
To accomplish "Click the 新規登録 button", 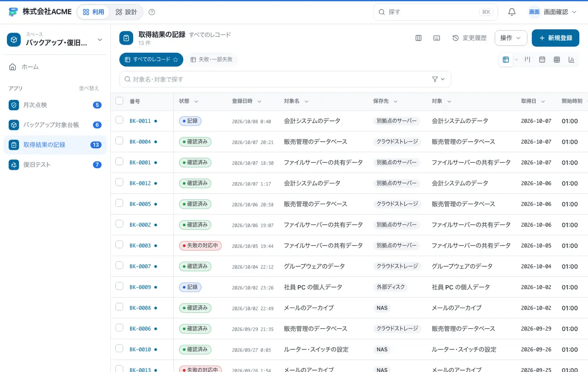I will coord(555,38).
